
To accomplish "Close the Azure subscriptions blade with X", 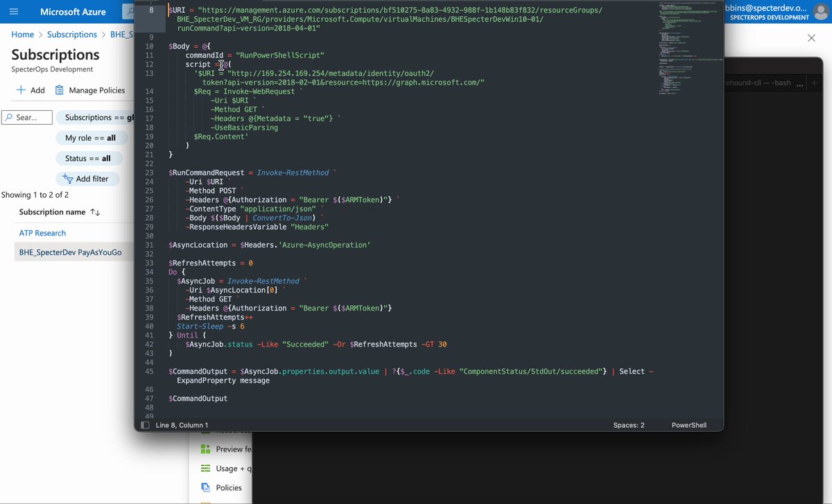I will pyautogui.click(x=811, y=38).
